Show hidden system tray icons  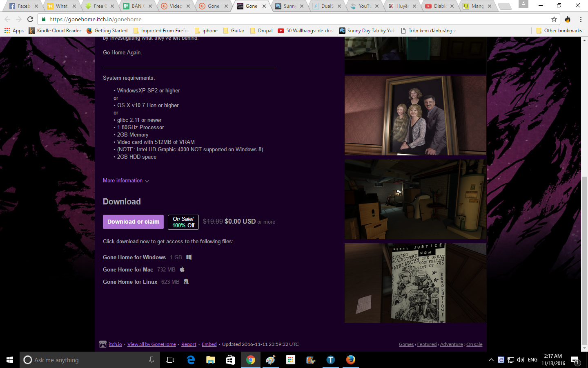coord(491,360)
